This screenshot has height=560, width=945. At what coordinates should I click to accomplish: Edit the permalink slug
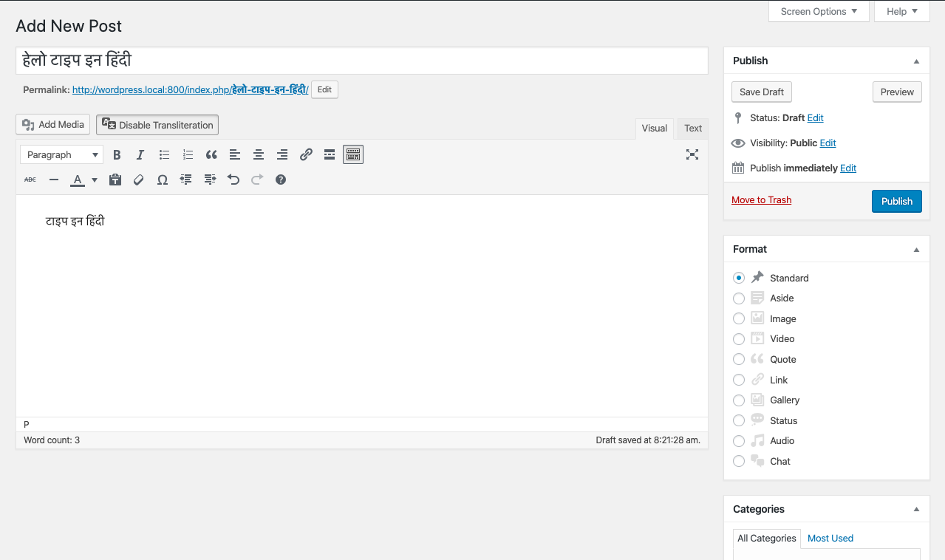click(324, 89)
